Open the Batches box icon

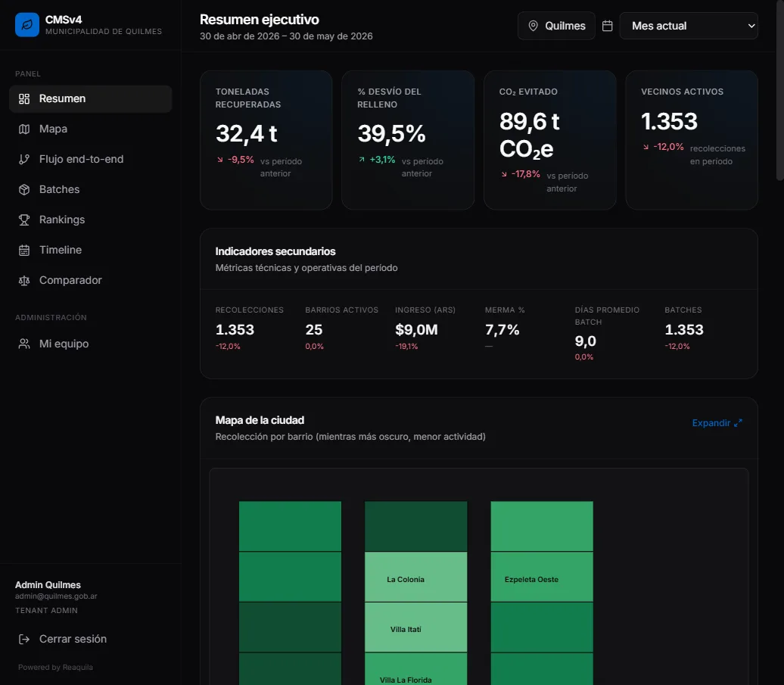(24, 189)
